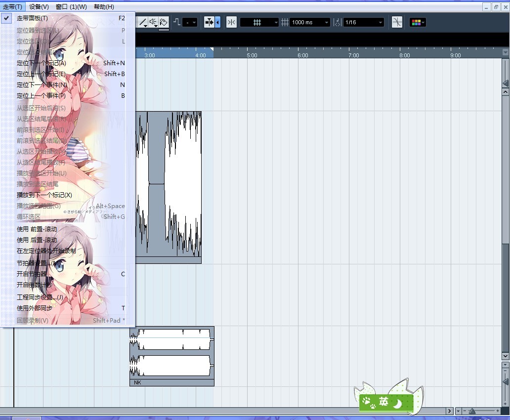Open the 走带(T) menu

coord(12,7)
